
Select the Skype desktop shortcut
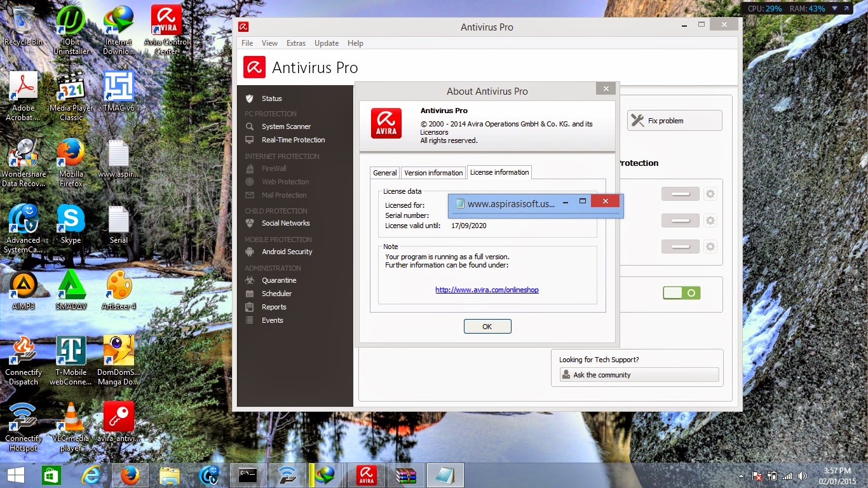coord(71,224)
